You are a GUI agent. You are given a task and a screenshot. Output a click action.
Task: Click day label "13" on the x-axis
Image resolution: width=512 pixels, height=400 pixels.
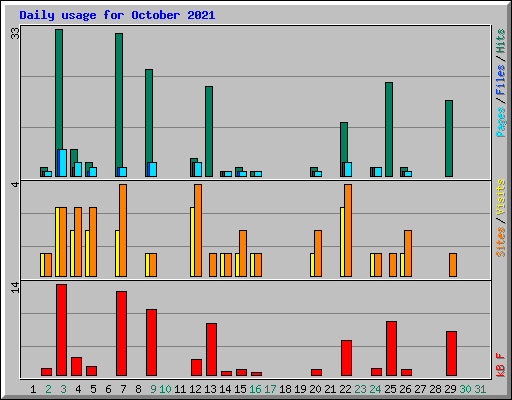pos(210,389)
